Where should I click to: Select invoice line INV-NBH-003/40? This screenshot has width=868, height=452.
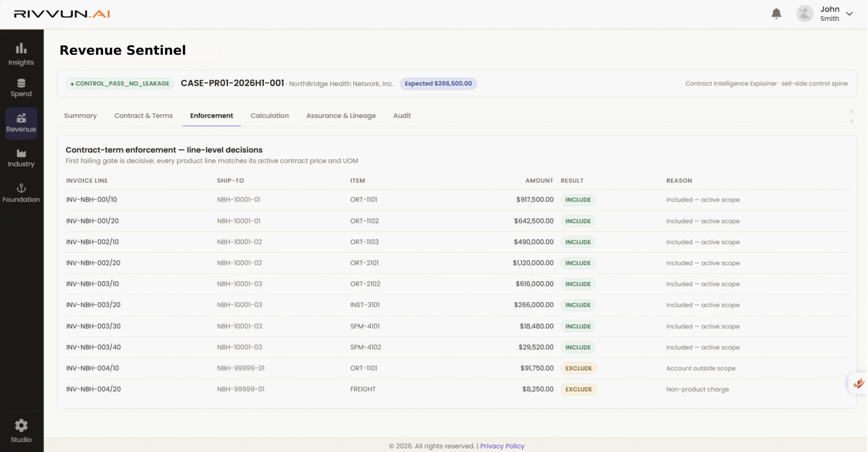coord(93,347)
